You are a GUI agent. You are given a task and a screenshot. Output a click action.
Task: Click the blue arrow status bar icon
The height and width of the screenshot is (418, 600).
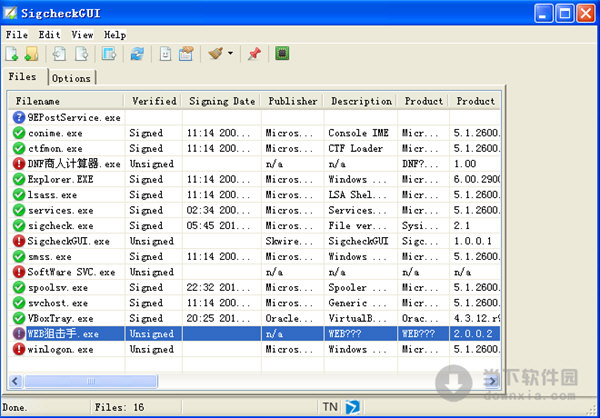352,407
